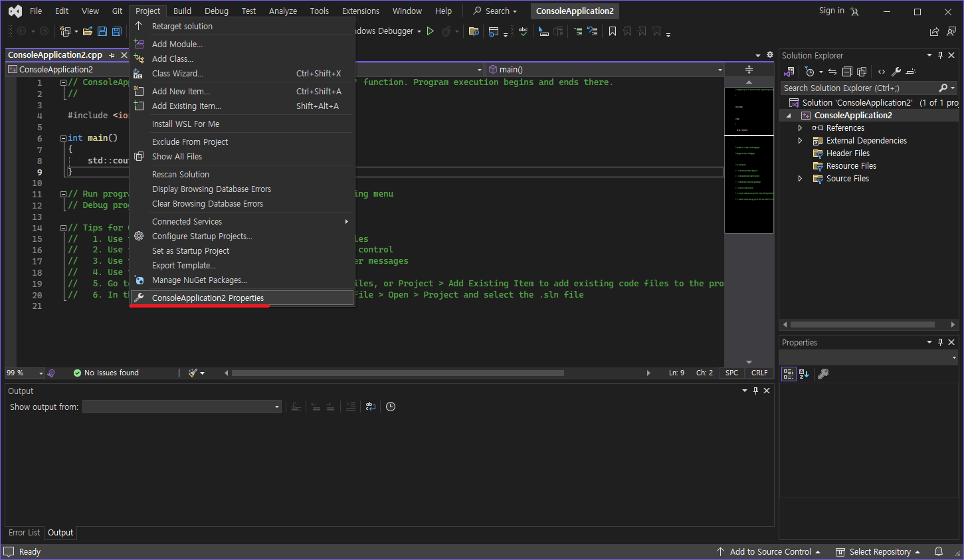Collapse the ConsoleApplication2 project node

tap(789, 116)
